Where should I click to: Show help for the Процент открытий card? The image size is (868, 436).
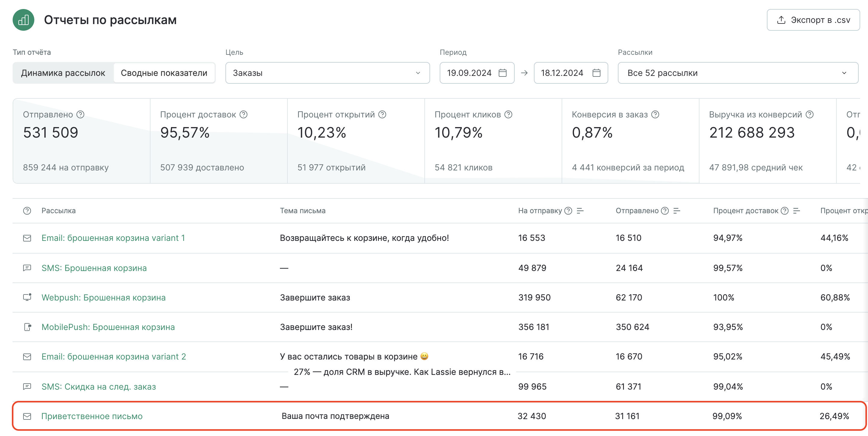pyautogui.click(x=382, y=115)
